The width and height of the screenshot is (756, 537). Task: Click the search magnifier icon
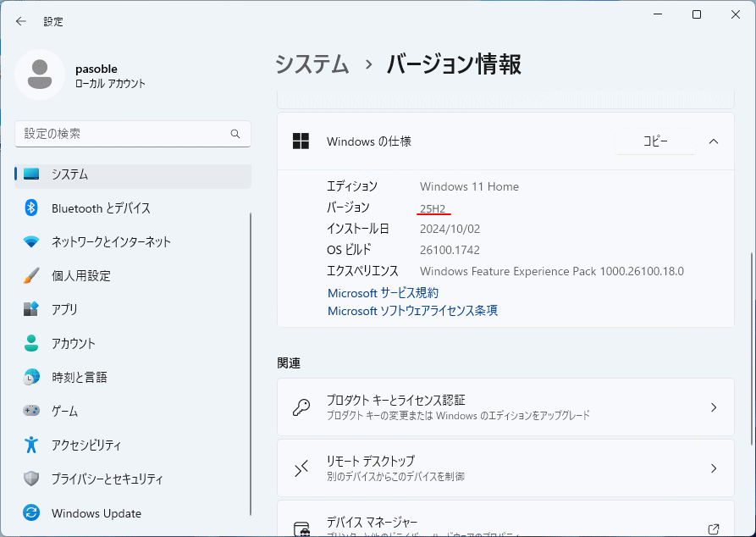235,134
